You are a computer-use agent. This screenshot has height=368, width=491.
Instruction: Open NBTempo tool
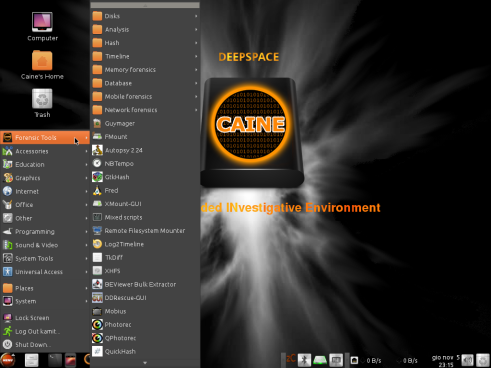click(145, 164)
